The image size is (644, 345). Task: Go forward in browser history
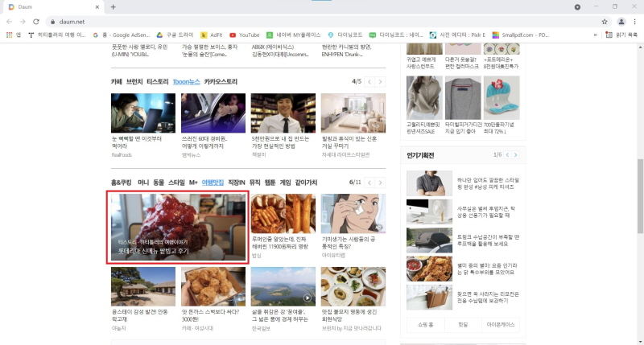(x=23, y=22)
